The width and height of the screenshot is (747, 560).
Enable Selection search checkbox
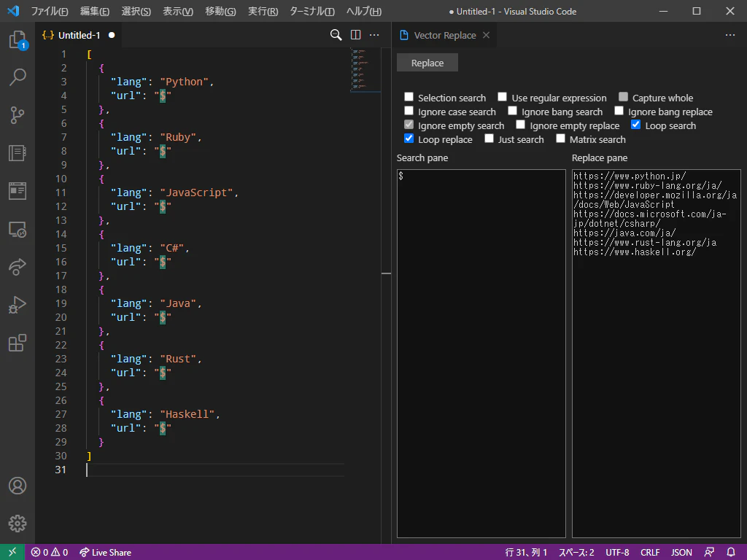[409, 97]
